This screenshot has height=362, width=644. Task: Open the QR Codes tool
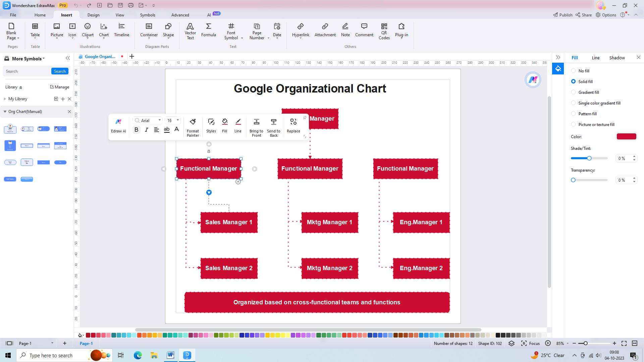(x=384, y=31)
